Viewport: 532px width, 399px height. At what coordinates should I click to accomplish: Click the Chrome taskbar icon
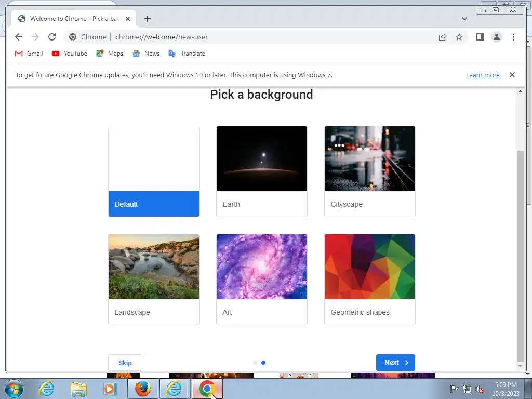pyautogui.click(x=207, y=389)
